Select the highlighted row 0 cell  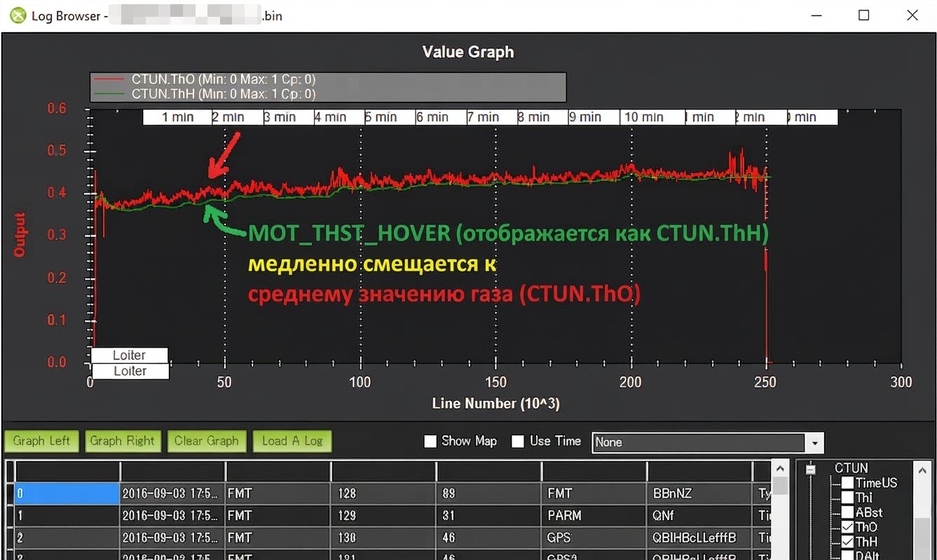click(x=67, y=493)
